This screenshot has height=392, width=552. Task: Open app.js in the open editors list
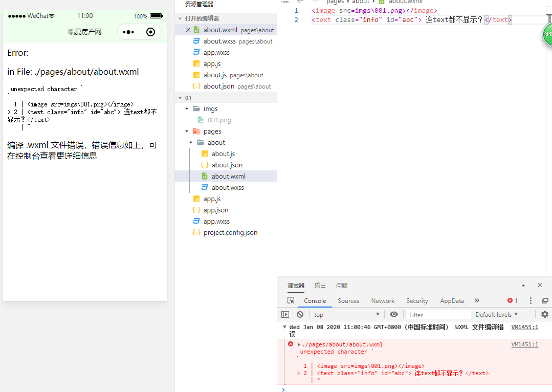click(226, 64)
